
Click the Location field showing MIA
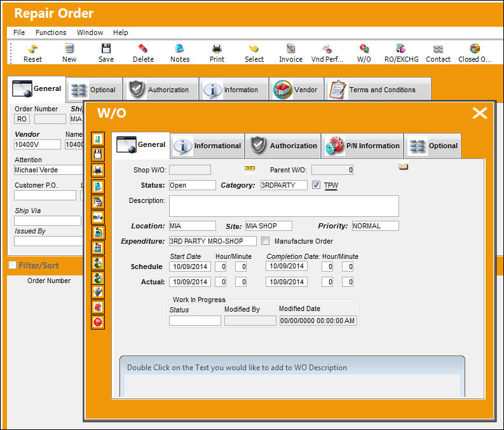[192, 226]
